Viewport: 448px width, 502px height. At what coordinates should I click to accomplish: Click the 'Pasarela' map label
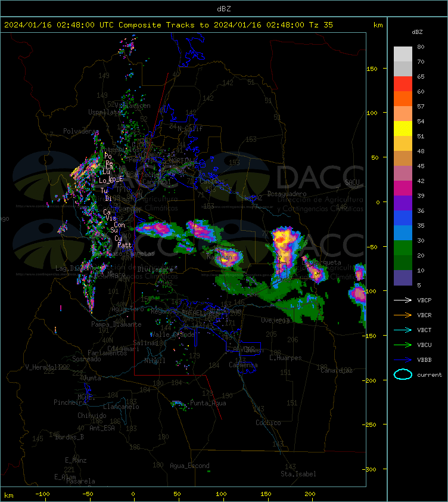point(80,481)
